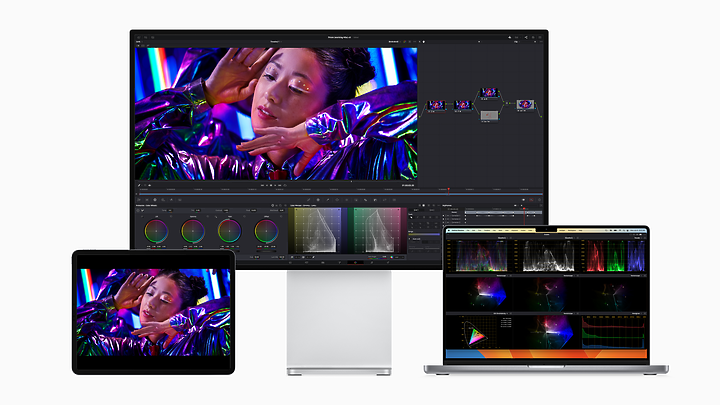Click the Gamma color wheel
720x405 pixels.
[x=193, y=231]
